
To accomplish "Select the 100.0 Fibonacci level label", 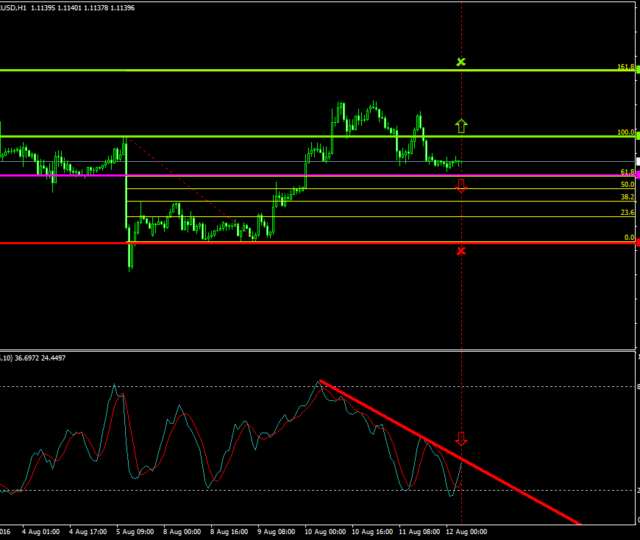I will click(x=625, y=132).
